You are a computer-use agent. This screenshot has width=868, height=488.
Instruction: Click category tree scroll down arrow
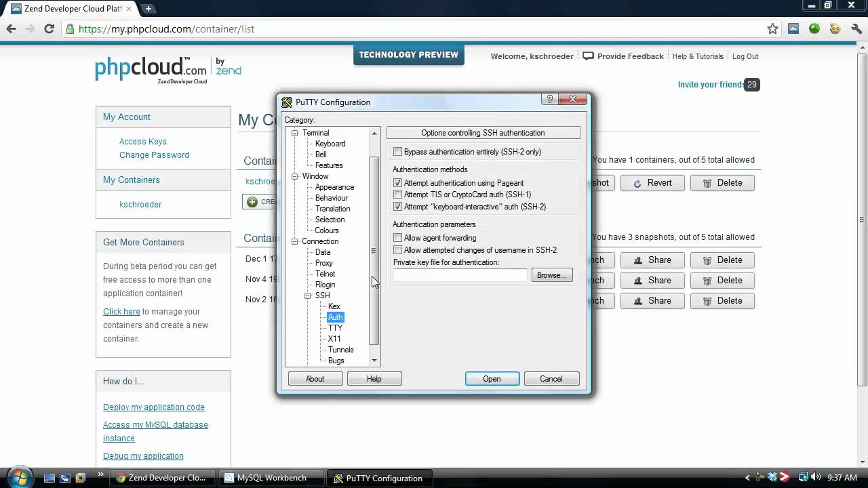point(374,361)
